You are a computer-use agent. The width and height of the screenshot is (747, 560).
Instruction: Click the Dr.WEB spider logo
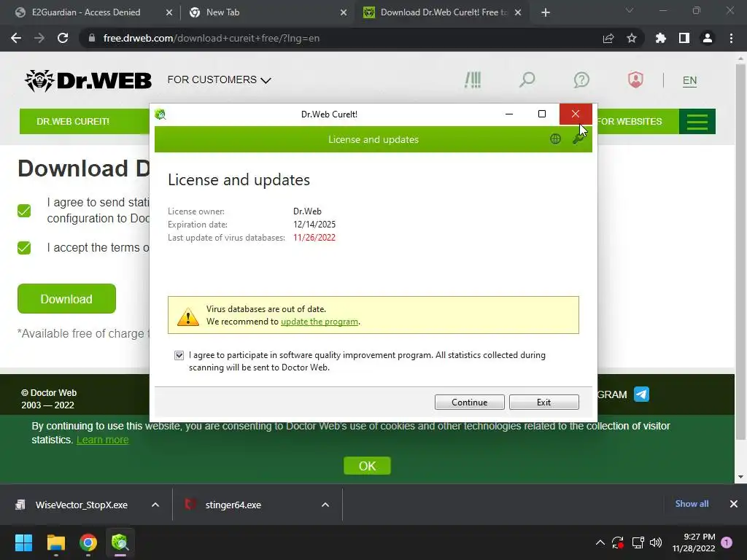(x=88, y=80)
